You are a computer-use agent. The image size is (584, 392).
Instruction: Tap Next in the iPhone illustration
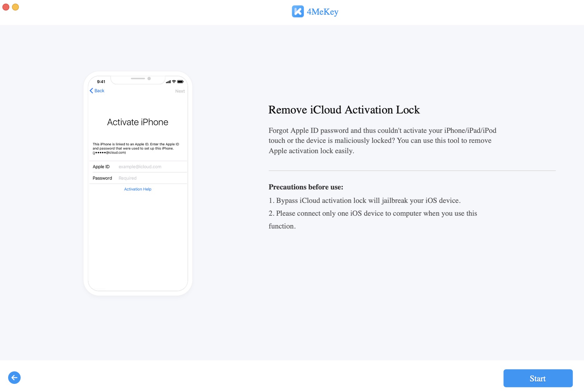(x=180, y=91)
